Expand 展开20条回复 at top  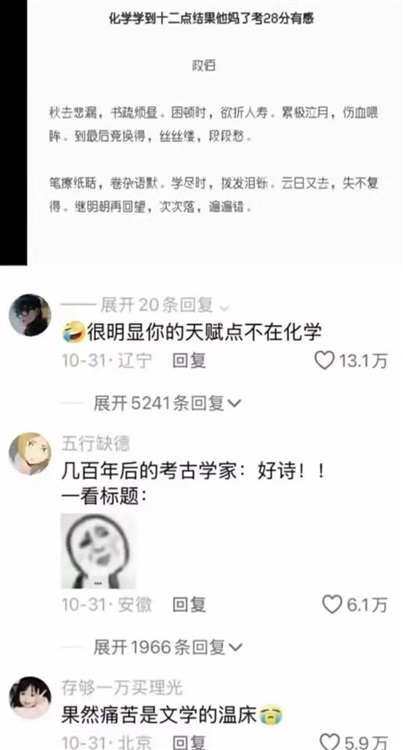[165, 304]
